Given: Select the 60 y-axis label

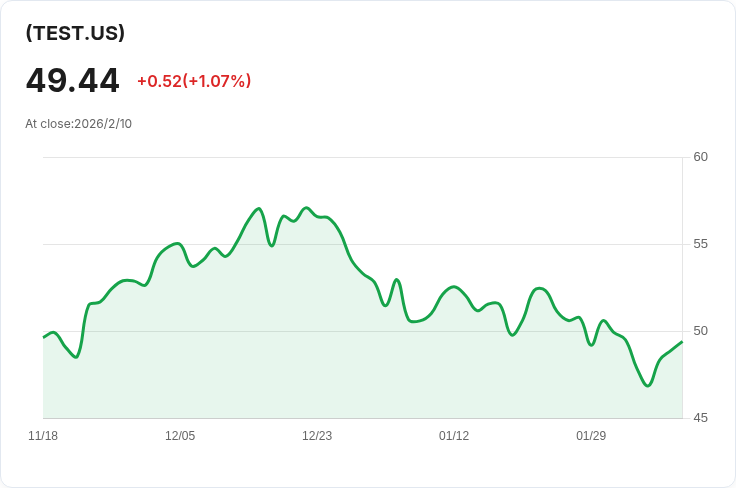Looking at the screenshot, I should pyautogui.click(x=700, y=157).
